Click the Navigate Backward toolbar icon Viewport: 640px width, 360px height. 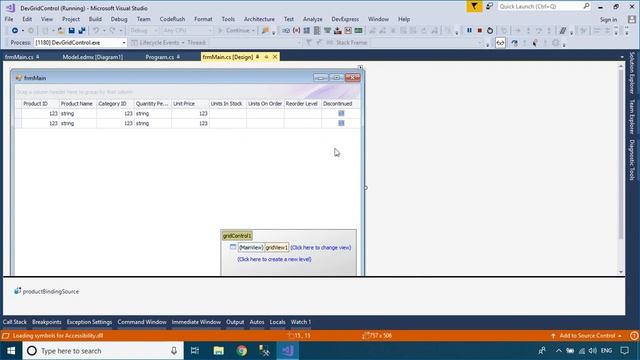pos(15,31)
